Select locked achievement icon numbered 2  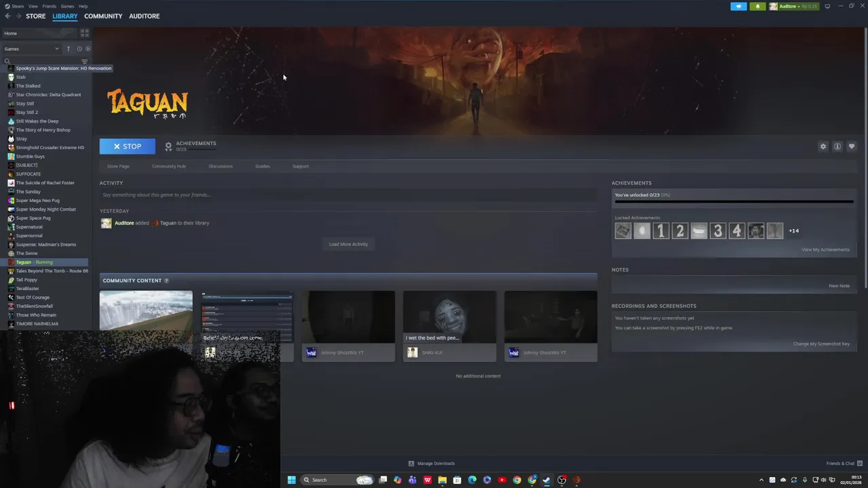coord(680,231)
